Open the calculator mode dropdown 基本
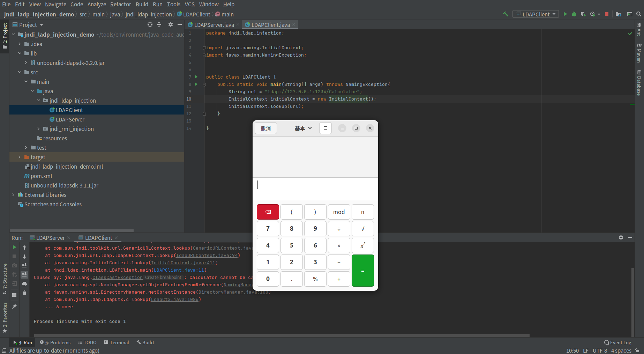 303,128
